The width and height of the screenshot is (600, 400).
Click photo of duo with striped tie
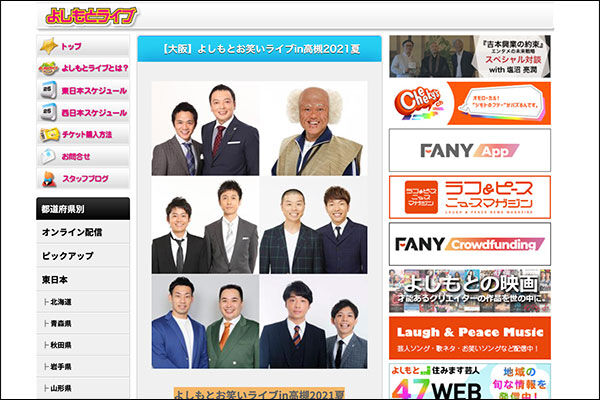(x=313, y=322)
